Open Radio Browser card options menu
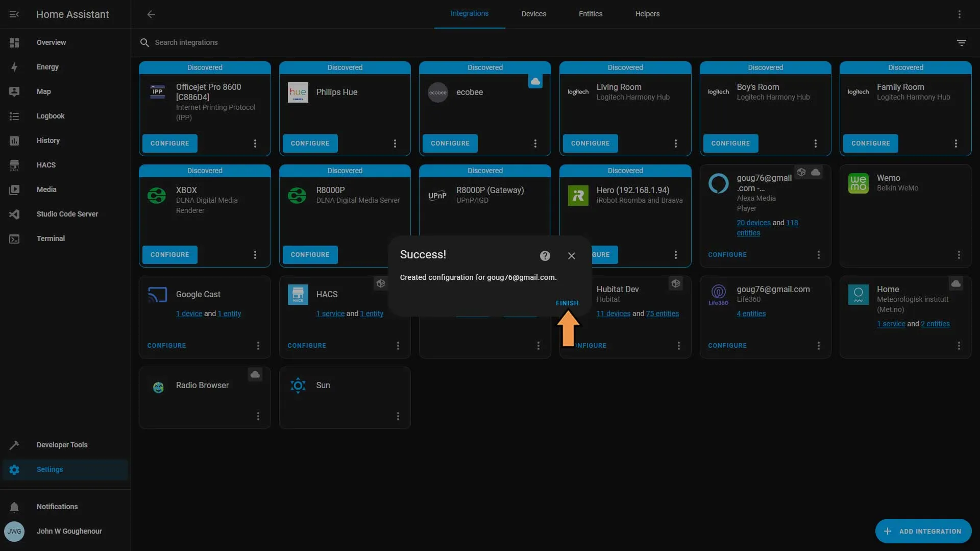Image resolution: width=980 pixels, height=551 pixels. click(x=258, y=417)
